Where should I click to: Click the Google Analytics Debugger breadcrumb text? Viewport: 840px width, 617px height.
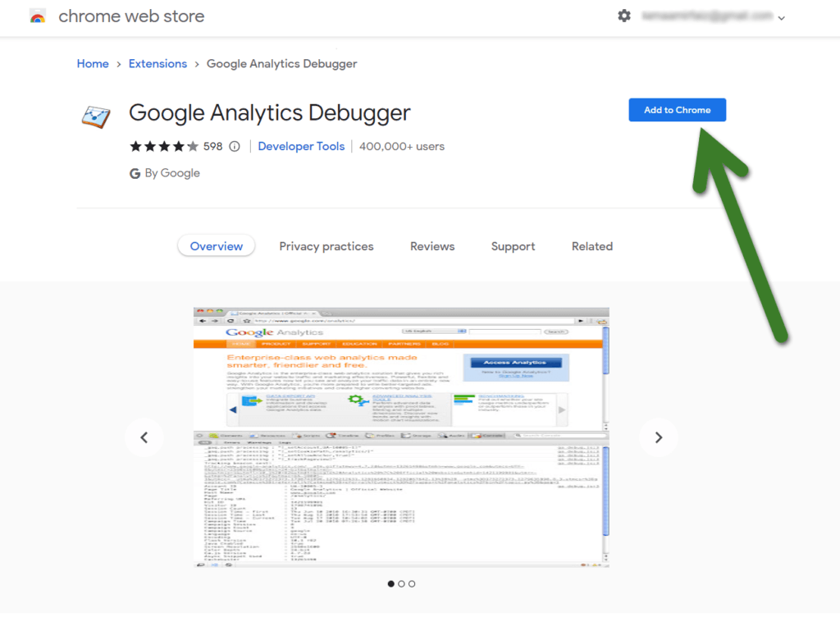coord(282,64)
